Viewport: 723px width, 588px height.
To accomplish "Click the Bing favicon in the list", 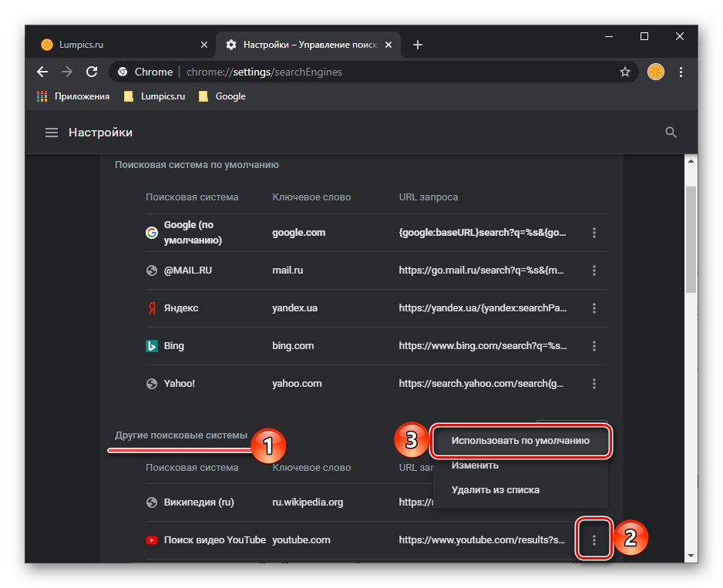I will [151, 345].
